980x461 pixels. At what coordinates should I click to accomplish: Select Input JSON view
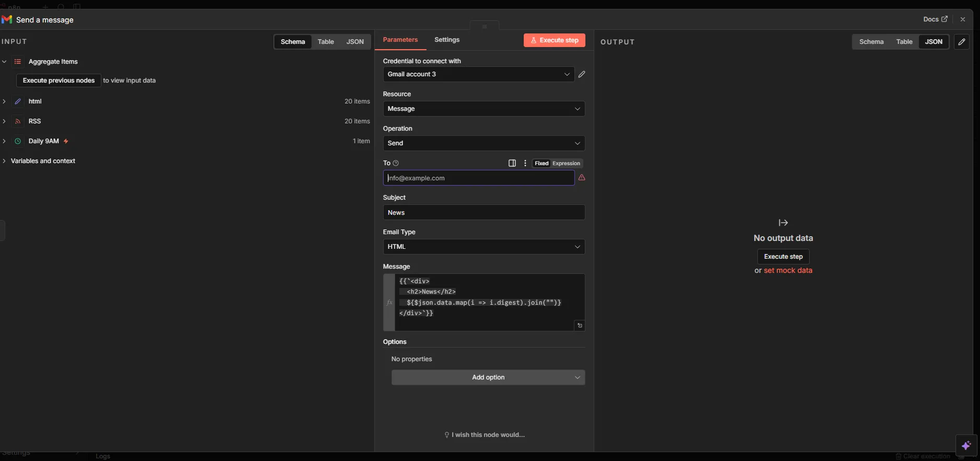[355, 42]
